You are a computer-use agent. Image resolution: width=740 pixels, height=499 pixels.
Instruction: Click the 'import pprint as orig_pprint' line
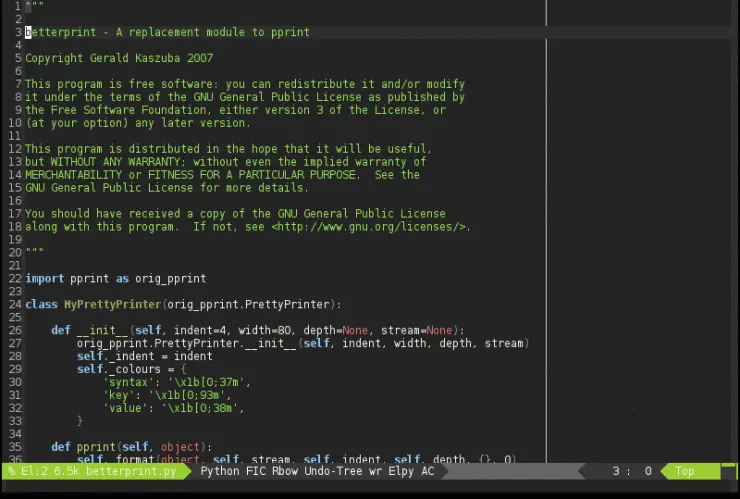pyautogui.click(x=115, y=279)
